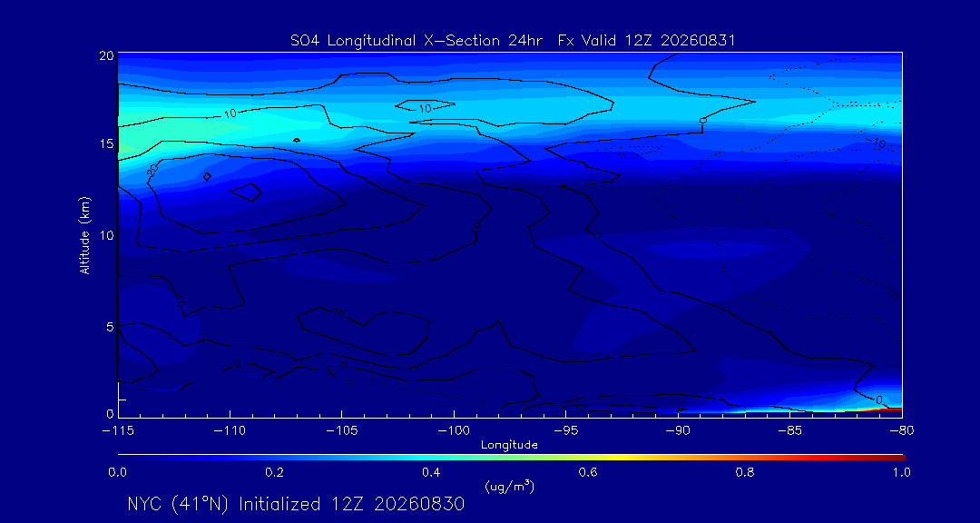Click the 10 contour label near 5 km altitude
The height and width of the screenshot is (523, 980).
point(339,313)
